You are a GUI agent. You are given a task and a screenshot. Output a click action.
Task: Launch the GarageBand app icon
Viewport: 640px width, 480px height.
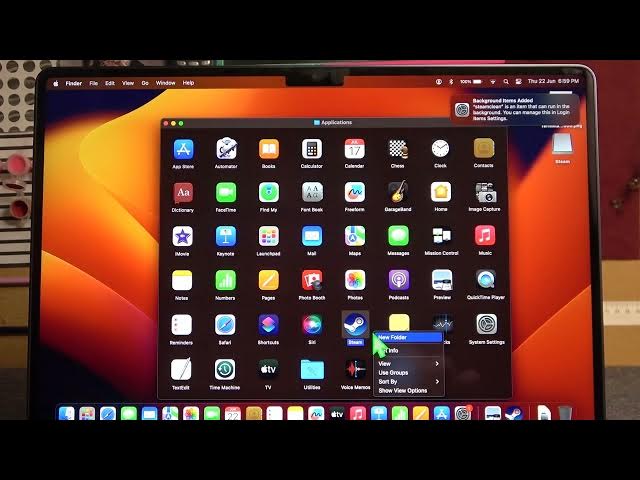tap(398, 191)
